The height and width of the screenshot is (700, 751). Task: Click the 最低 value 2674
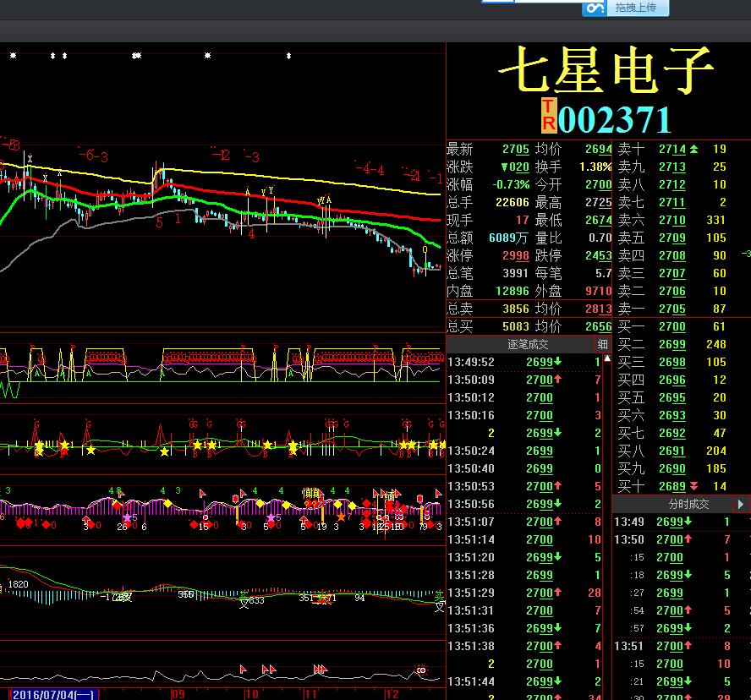coord(598,221)
